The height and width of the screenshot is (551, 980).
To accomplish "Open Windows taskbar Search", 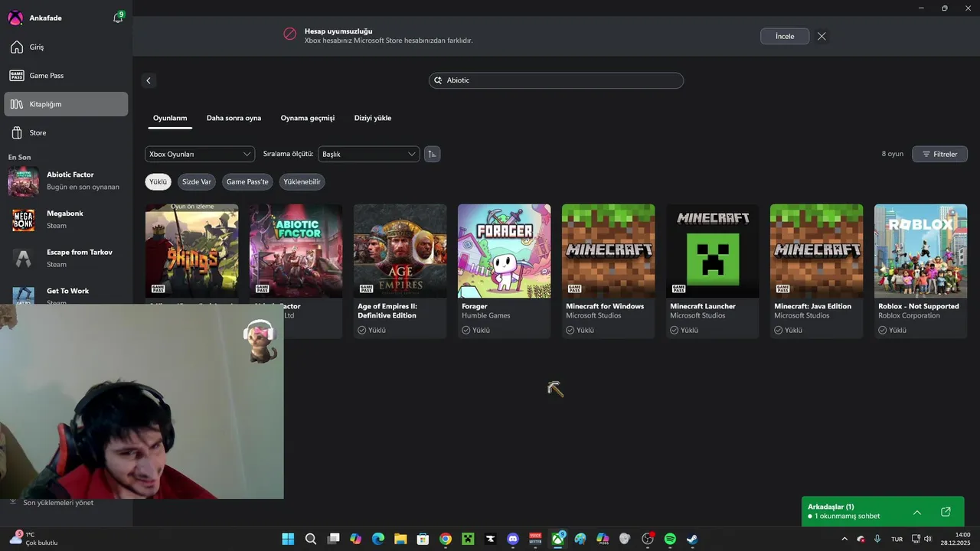I will tap(311, 539).
